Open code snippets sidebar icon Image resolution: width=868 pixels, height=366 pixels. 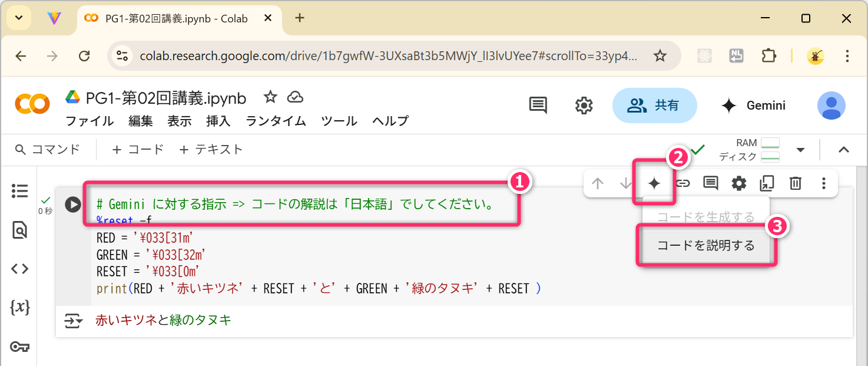click(x=20, y=269)
